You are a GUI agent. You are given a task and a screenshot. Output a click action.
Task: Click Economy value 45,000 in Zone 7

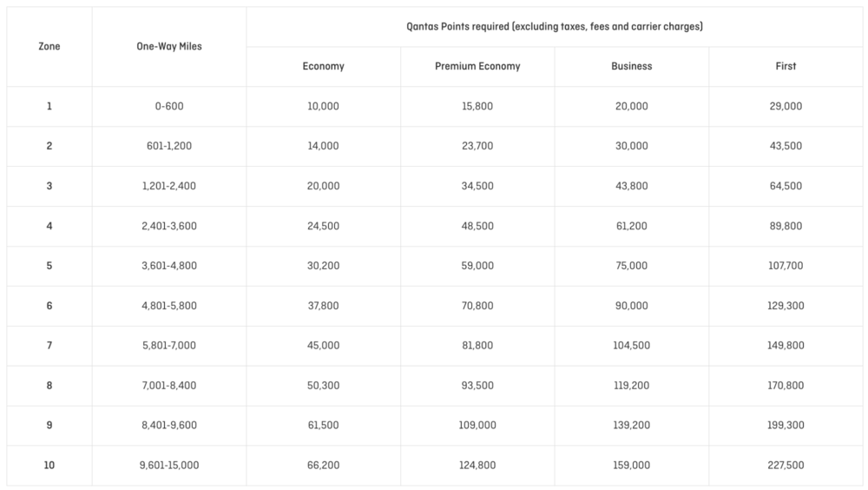323,346
